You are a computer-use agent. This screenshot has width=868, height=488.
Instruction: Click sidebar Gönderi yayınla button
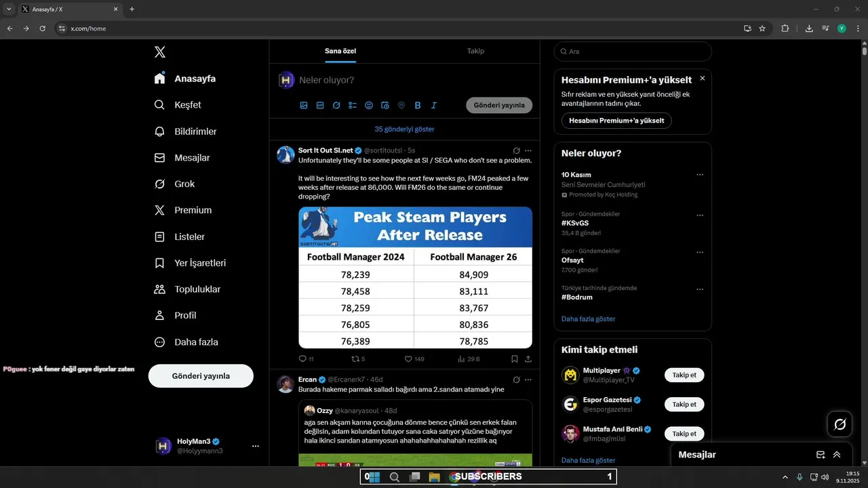tap(201, 375)
